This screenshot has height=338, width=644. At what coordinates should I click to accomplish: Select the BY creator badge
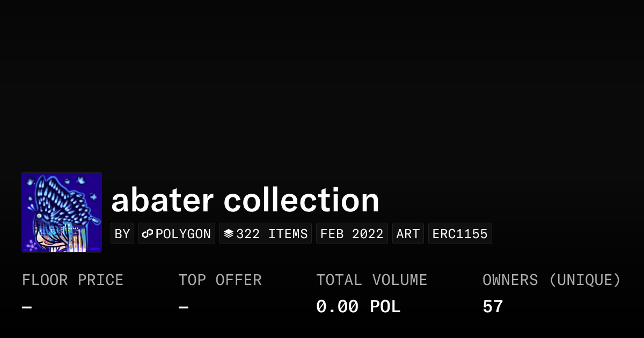point(122,234)
